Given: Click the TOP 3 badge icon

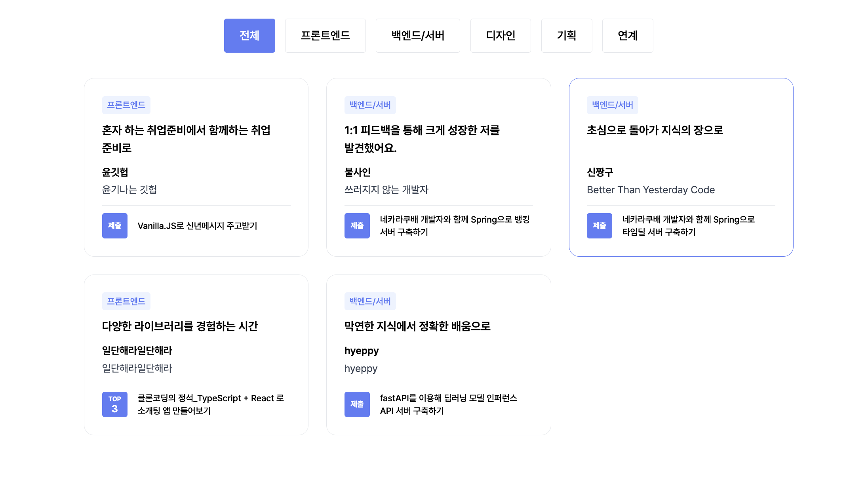Looking at the screenshot, I should [x=115, y=404].
